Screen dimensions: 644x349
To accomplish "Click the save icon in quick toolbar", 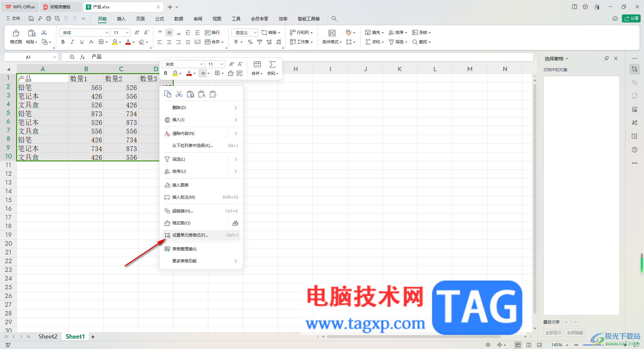I will point(31,18).
